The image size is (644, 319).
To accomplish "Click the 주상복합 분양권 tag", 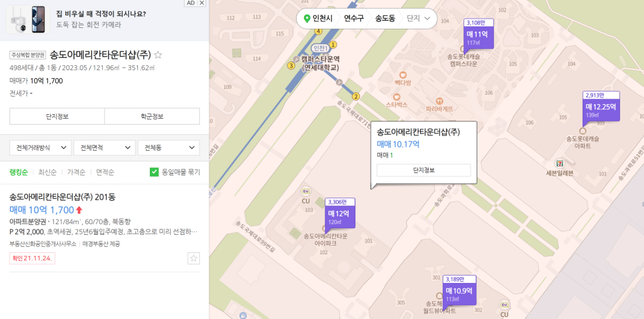I will pyautogui.click(x=27, y=55).
